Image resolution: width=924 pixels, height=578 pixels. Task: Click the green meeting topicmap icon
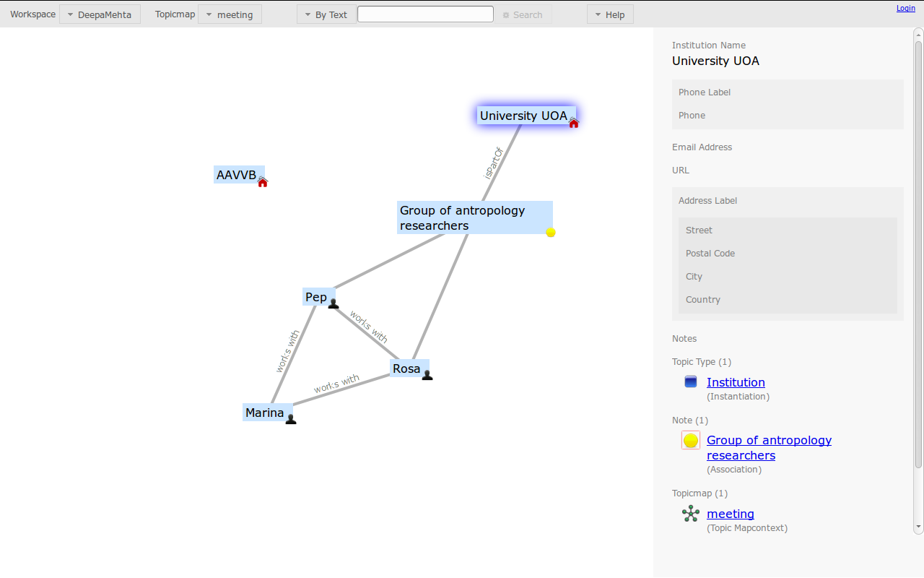tap(691, 514)
